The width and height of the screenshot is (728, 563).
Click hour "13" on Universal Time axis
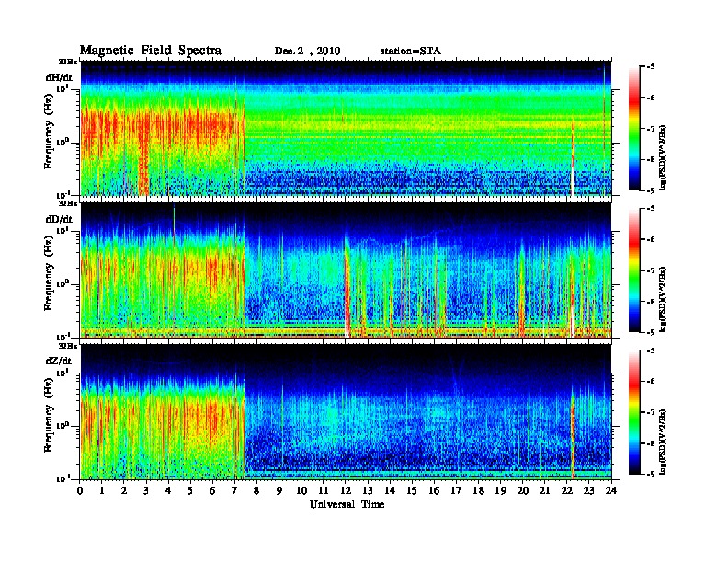coord(368,490)
